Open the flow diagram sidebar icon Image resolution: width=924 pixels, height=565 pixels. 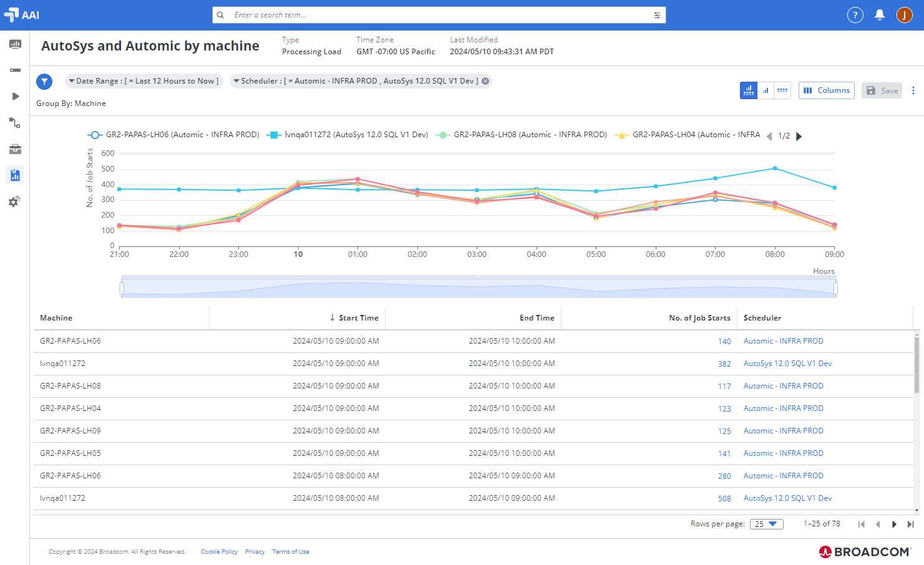coord(15,123)
